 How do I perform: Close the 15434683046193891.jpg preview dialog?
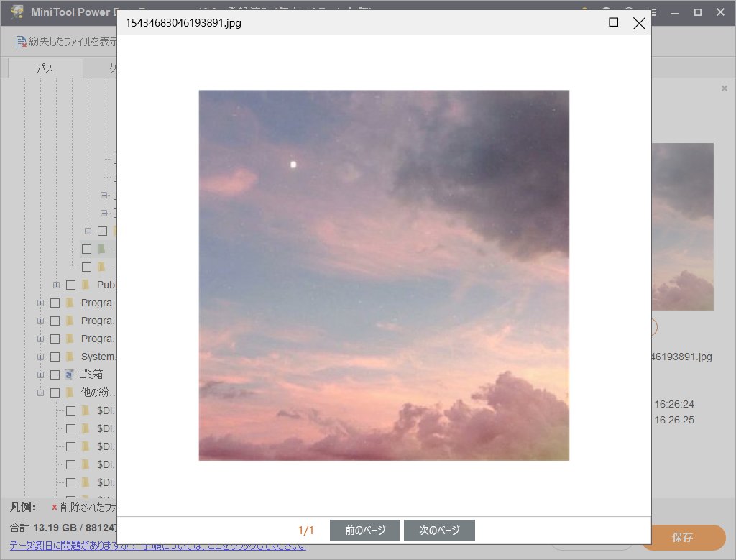(638, 23)
